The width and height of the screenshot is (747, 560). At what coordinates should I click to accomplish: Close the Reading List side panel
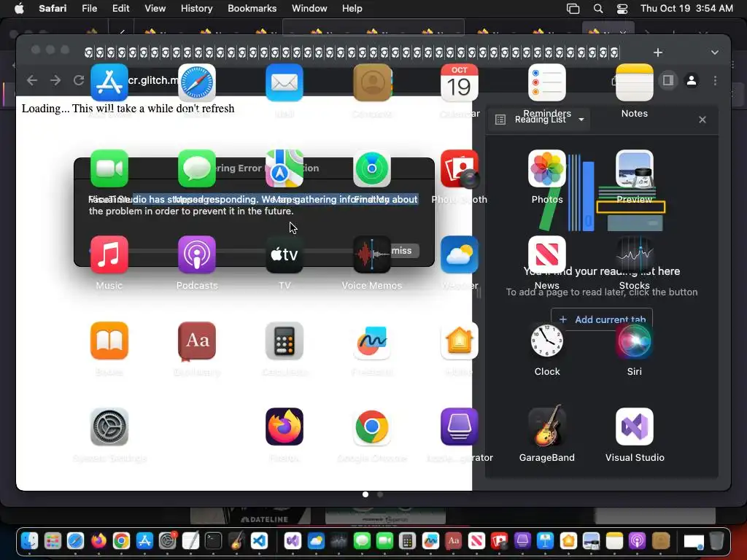(x=703, y=120)
